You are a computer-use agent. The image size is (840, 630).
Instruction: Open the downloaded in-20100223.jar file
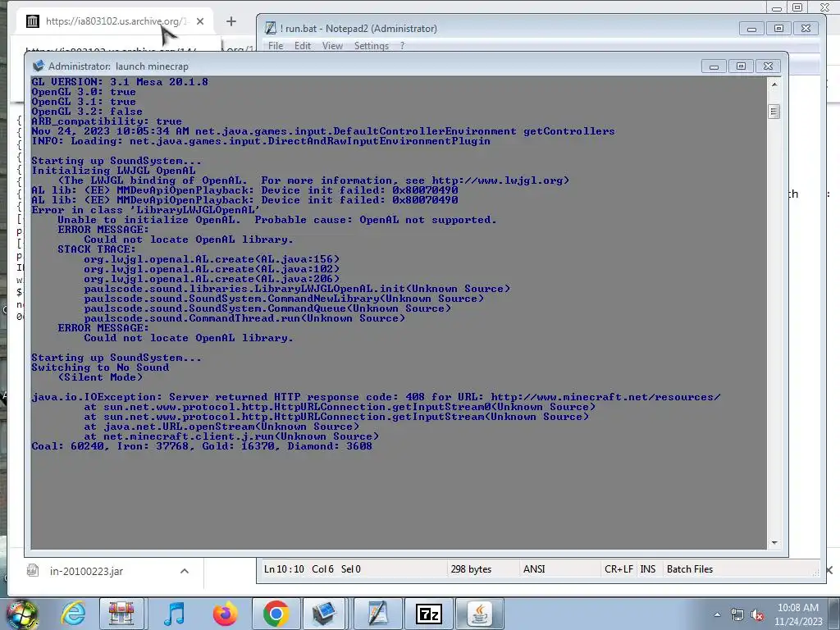(86, 571)
